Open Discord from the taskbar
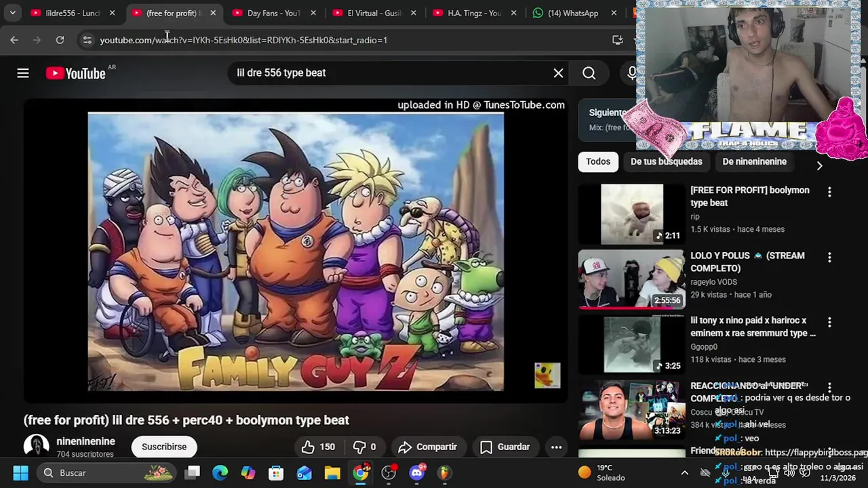The image size is (868, 488). (417, 472)
